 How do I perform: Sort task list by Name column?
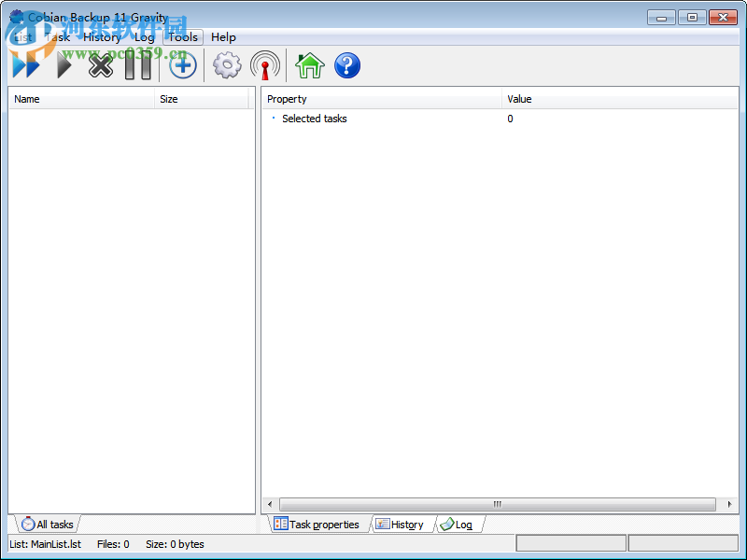(x=81, y=99)
